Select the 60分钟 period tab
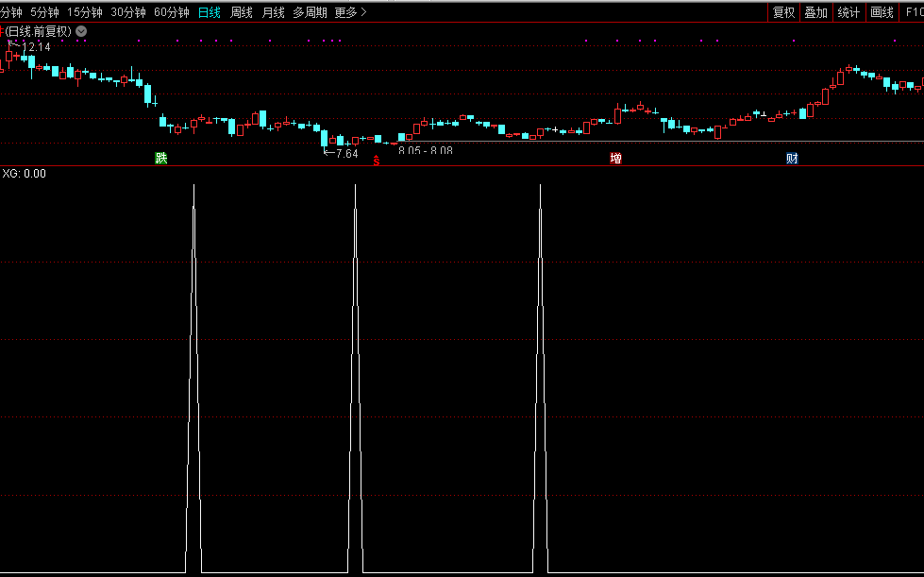 pos(172,12)
